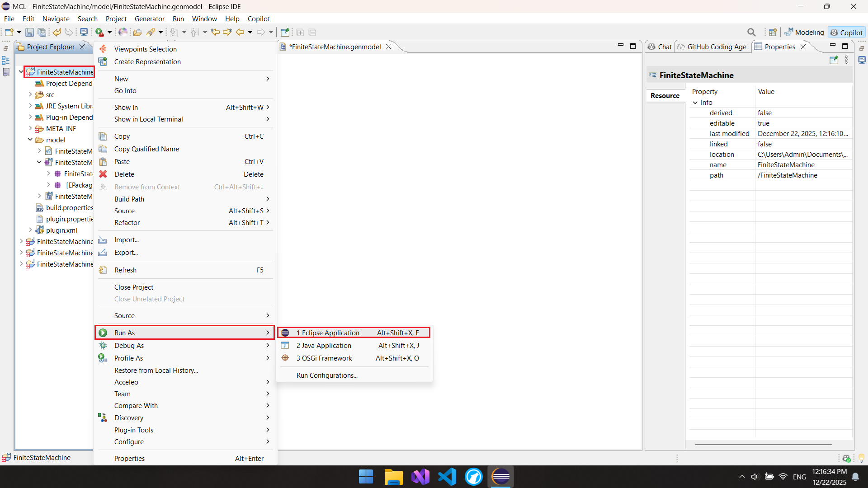
Task: Toggle the Copilot perspective button
Action: tap(847, 33)
